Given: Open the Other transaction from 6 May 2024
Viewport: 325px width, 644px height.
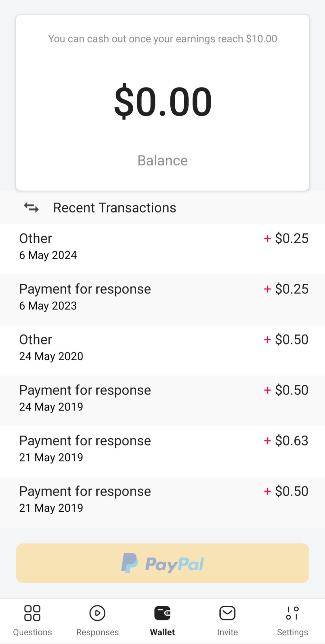Looking at the screenshot, I should [x=162, y=247].
